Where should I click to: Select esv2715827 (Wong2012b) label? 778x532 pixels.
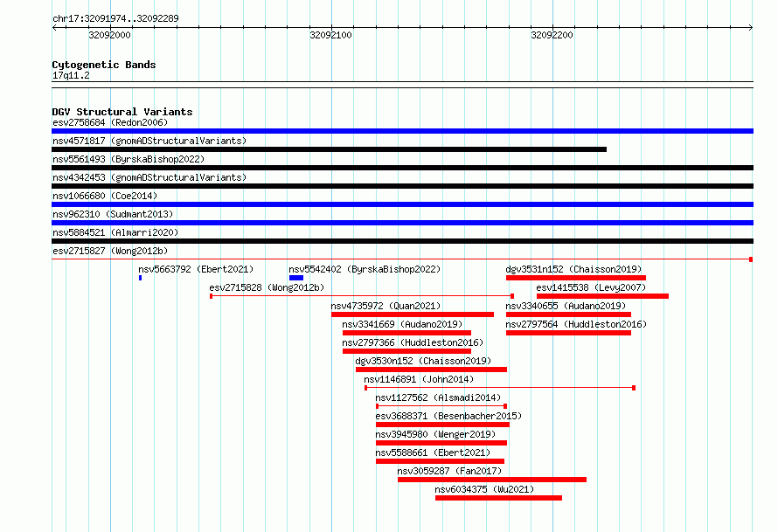(x=110, y=251)
